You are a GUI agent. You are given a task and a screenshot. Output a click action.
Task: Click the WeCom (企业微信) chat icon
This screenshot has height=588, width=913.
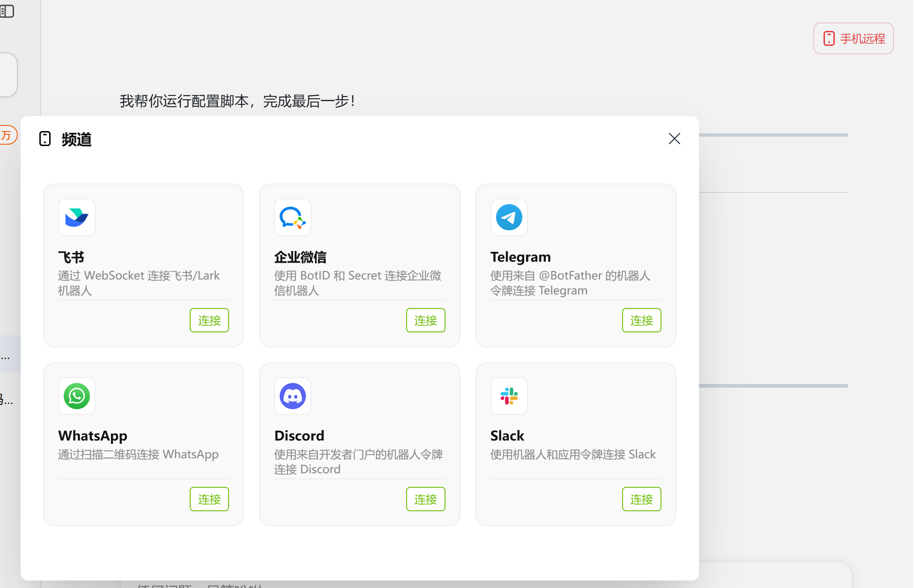tap(293, 217)
